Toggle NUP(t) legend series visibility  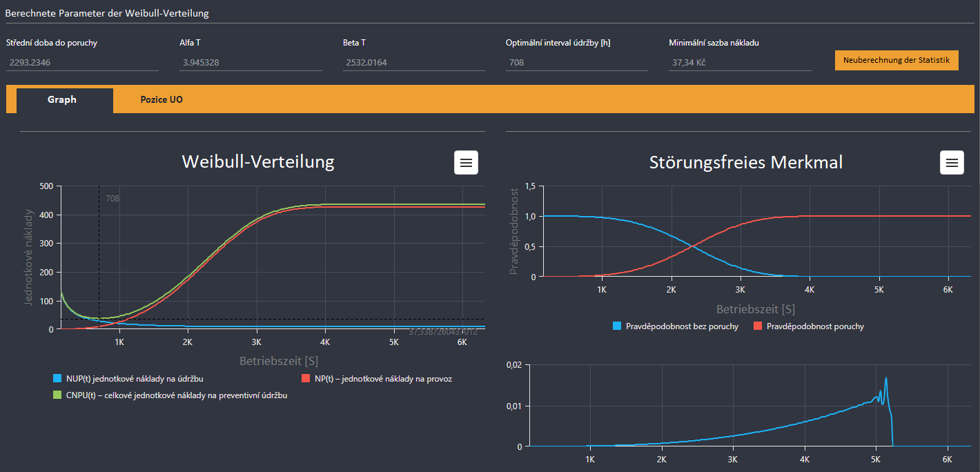click(x=128, y=378)
